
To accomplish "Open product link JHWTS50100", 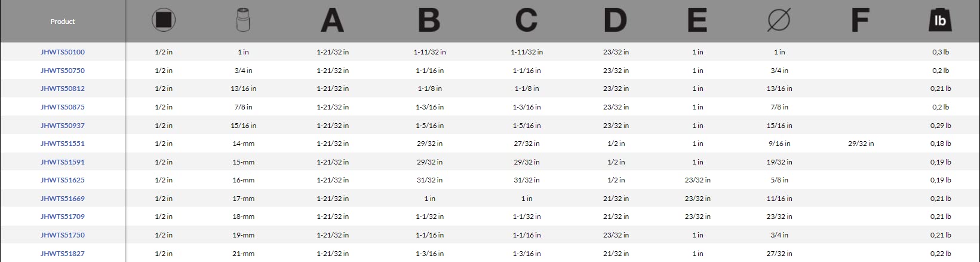I will pos(63,52).
